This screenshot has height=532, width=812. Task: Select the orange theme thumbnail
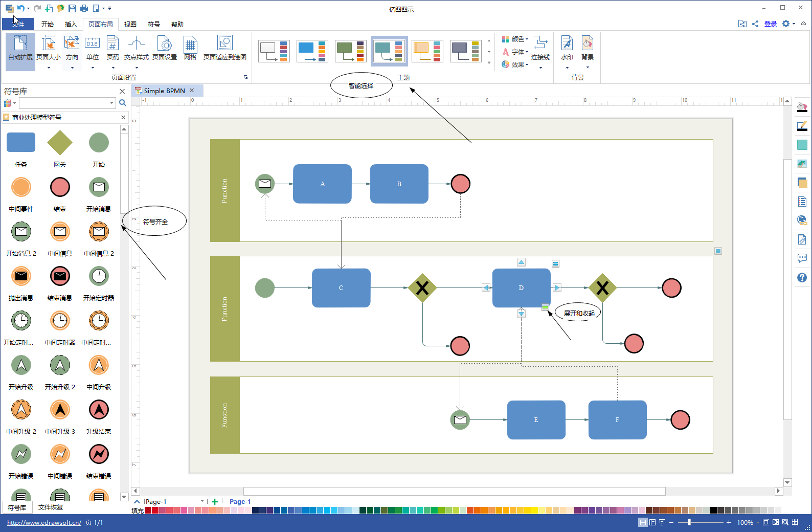427,51
